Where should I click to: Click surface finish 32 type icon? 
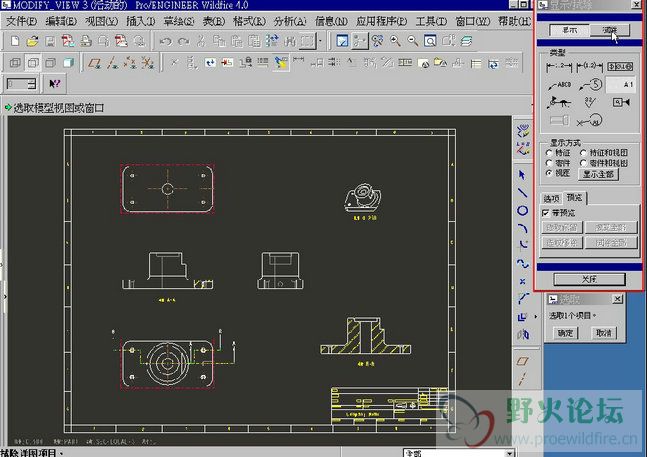590,102
